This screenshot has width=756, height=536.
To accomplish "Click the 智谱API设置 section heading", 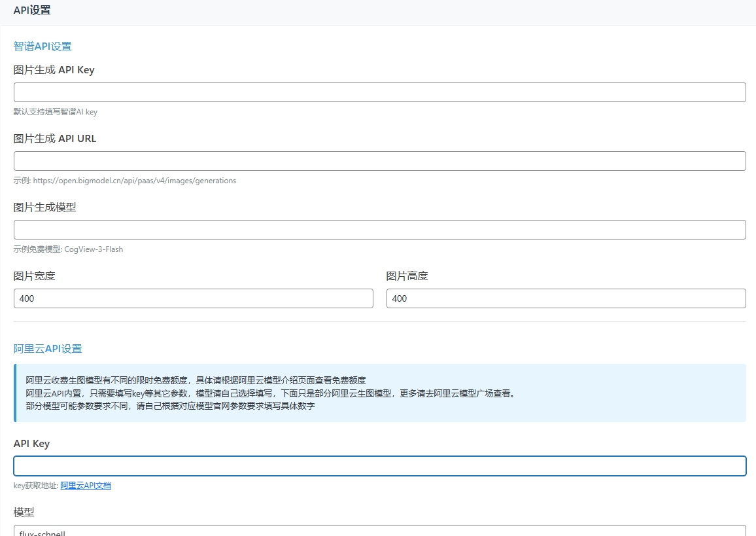I will pos(43,46).
